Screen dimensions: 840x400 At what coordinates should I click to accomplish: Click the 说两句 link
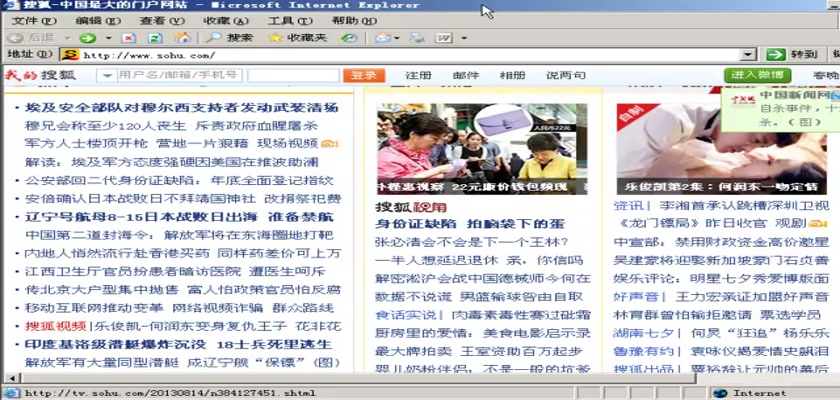566,76
